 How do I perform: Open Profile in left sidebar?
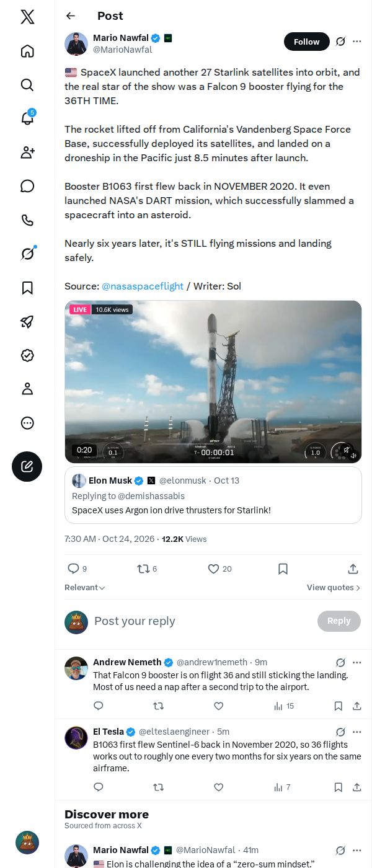27,389
